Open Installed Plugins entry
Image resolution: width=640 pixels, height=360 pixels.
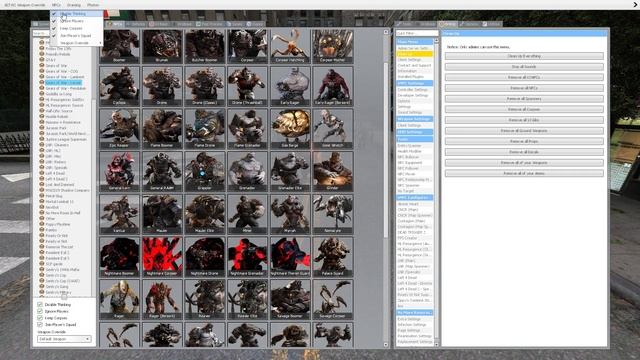click(x=415, y=77)
